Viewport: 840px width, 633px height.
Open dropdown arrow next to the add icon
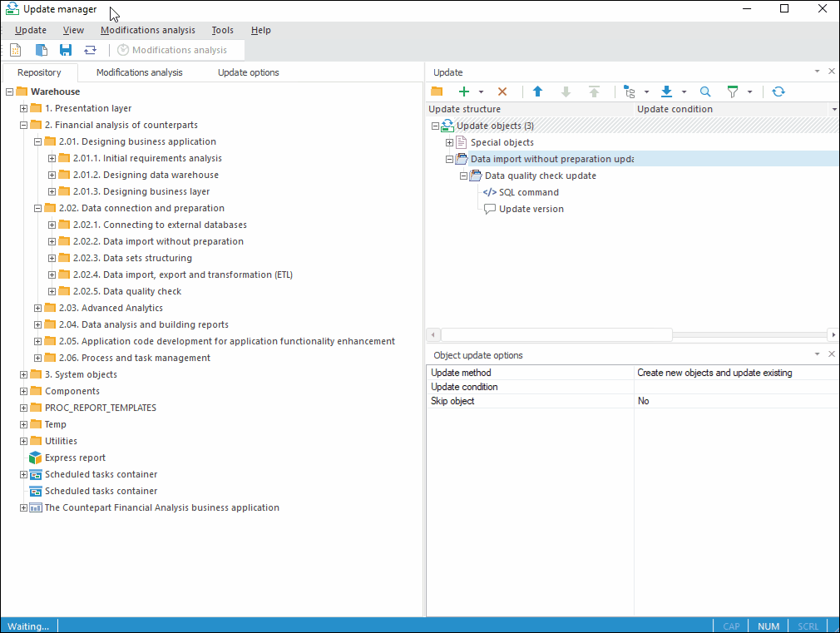[481, 92]
